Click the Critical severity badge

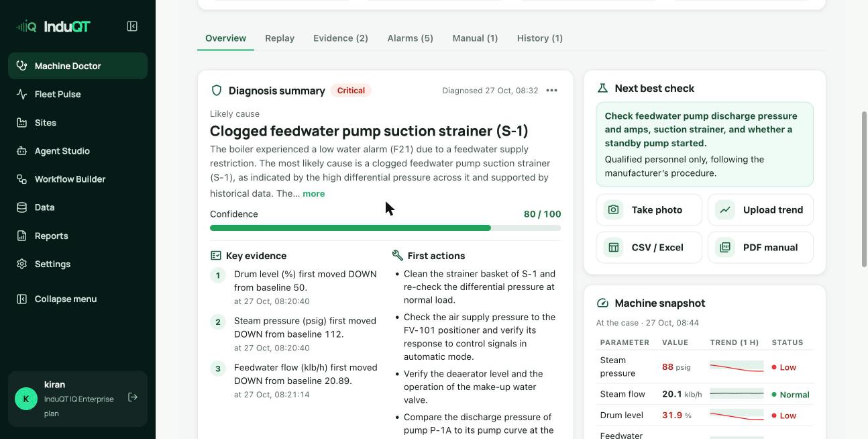tap(351, 91)
